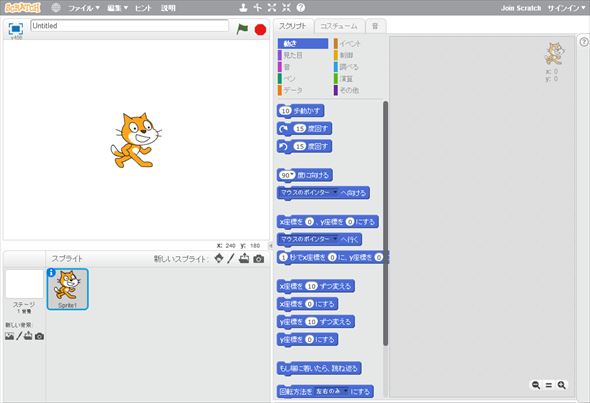Screen dimensions: 590x403
Task: Select the grow sprite tool
Action: tap(272, 8)
